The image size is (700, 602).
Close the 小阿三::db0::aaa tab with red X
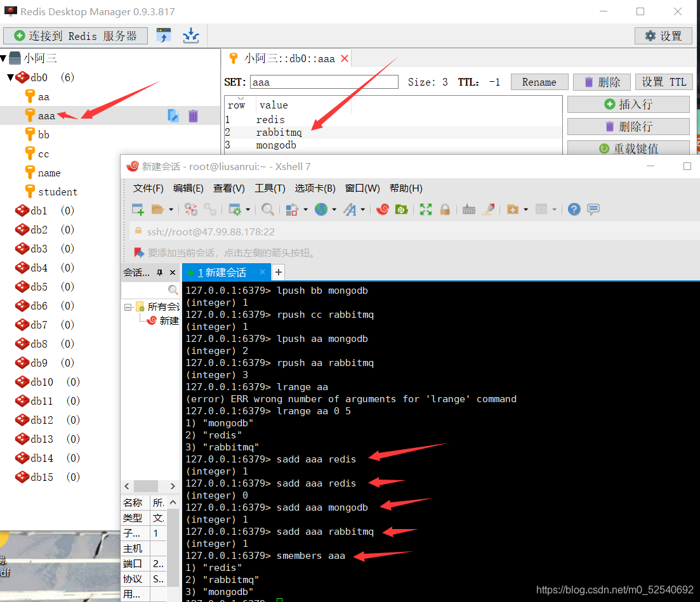coord(345,58)
